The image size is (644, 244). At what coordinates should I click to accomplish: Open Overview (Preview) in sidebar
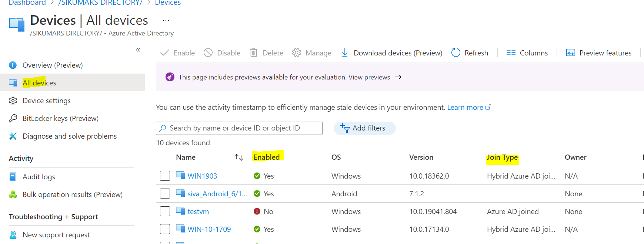point(53,65)
